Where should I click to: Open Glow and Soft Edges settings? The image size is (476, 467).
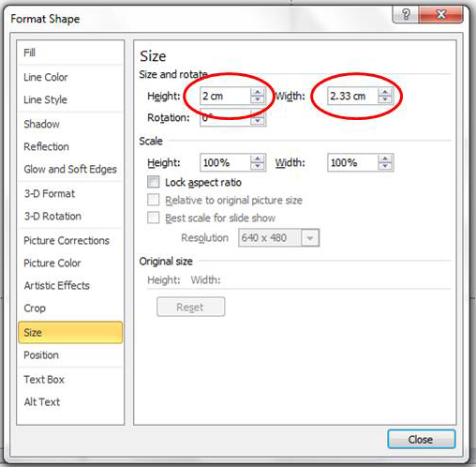pos(70,169)
